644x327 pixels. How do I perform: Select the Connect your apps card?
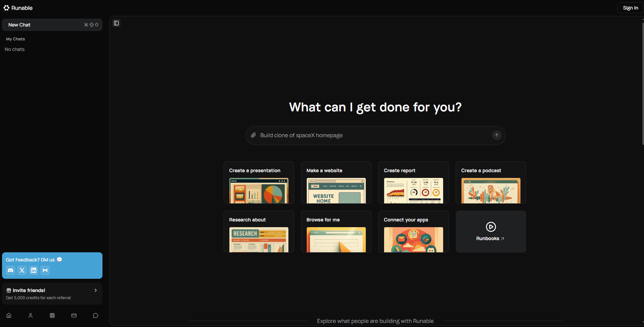(x=413, y=232)
